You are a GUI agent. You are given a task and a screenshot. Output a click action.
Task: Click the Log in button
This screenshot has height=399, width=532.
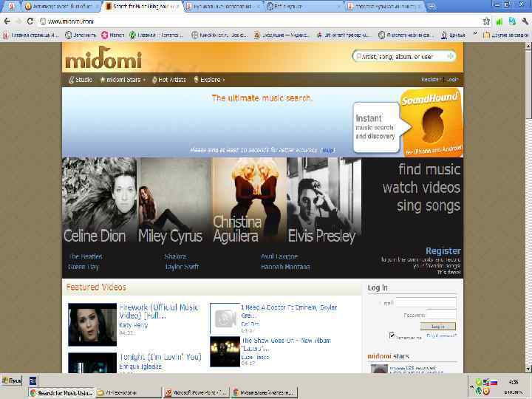[x=437, y=327]
